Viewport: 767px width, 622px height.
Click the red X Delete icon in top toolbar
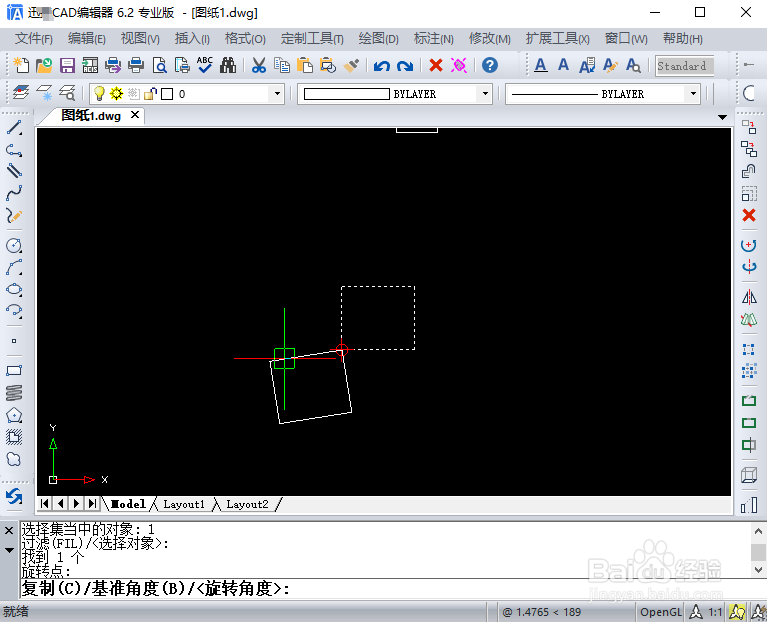[436, 65]
